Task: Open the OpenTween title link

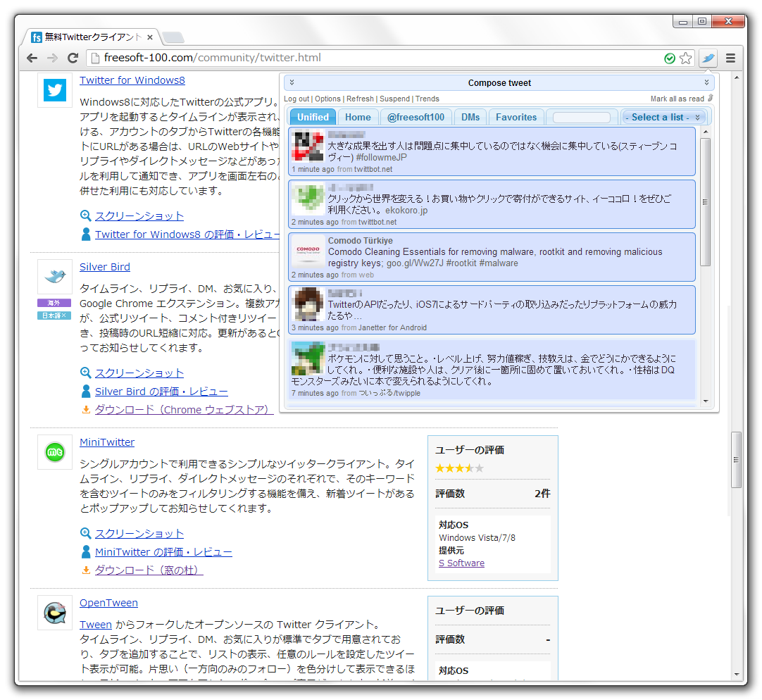Action: click(109, 603)
